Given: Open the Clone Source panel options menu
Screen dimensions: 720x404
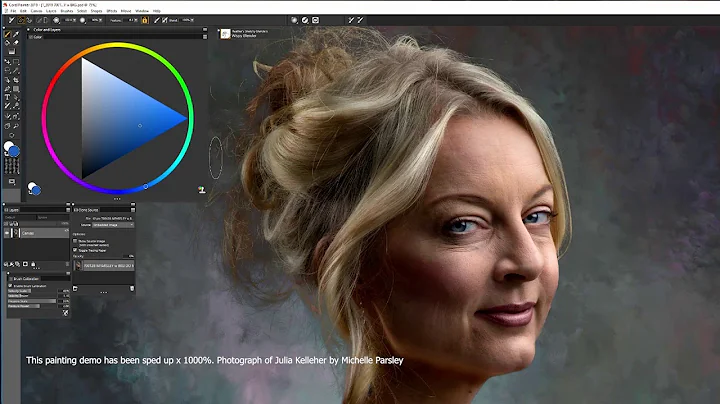Looking at the screenshot, I should click(133, 210).
